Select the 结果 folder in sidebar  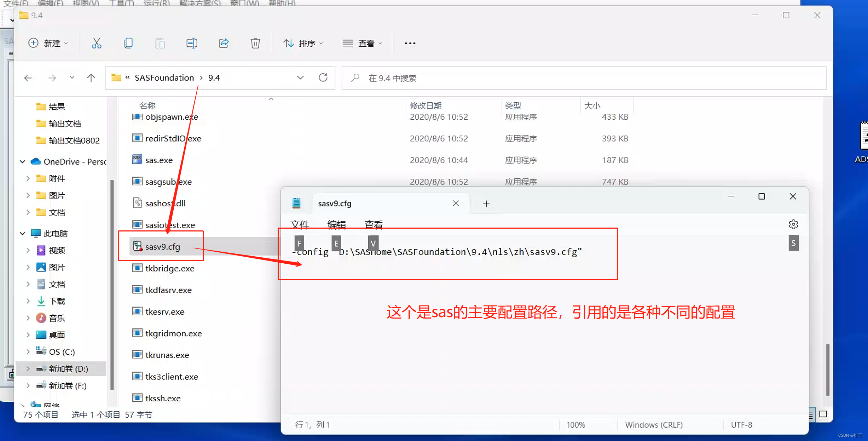click(x=51, y=107)
